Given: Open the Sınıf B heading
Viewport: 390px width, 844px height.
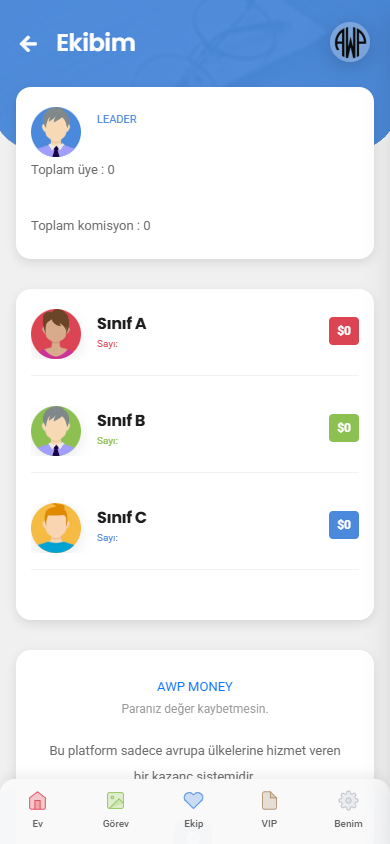Looking at the screenshot, I should 121,420.
